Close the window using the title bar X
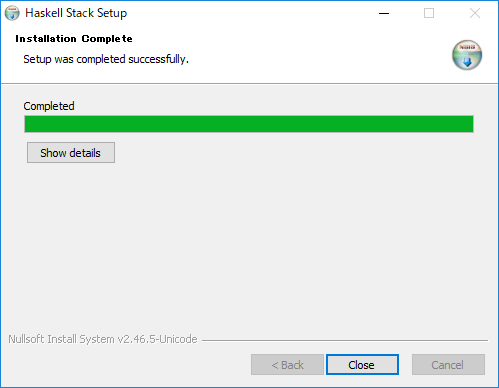 (x=475, y=13)
